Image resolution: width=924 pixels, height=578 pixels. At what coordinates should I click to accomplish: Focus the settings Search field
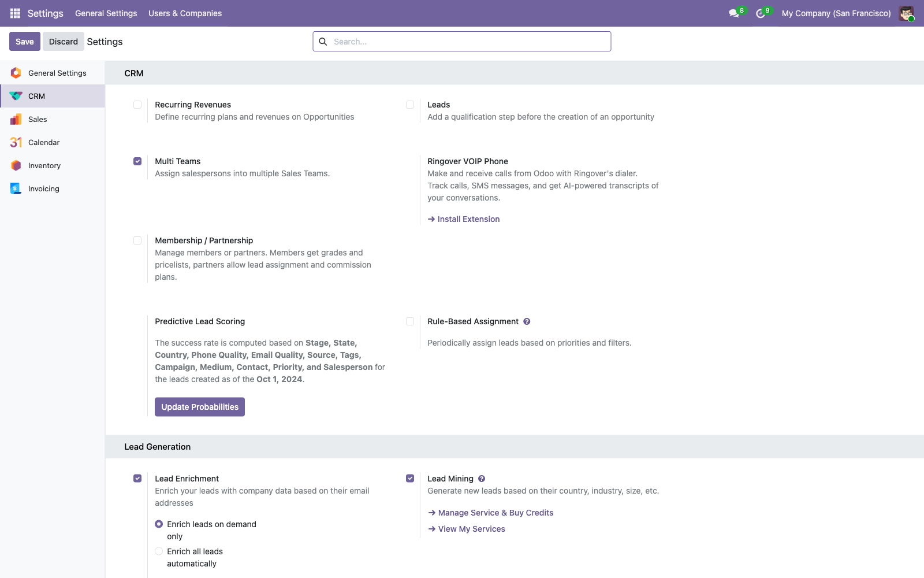[462, 42]
